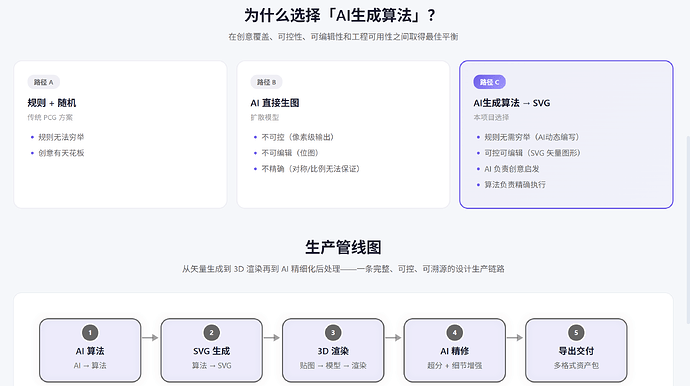Click the purple 路径 C badge
This screenshot has width=690, height=386.
pos(489,82)
